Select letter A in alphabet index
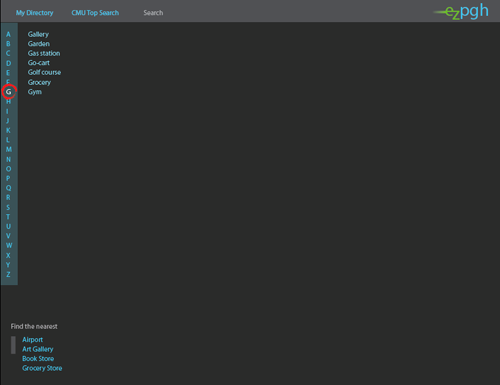Screen dimensions: 500x385 point(8,34)
